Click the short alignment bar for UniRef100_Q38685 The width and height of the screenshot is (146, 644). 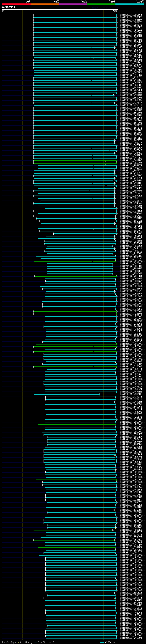67,394
